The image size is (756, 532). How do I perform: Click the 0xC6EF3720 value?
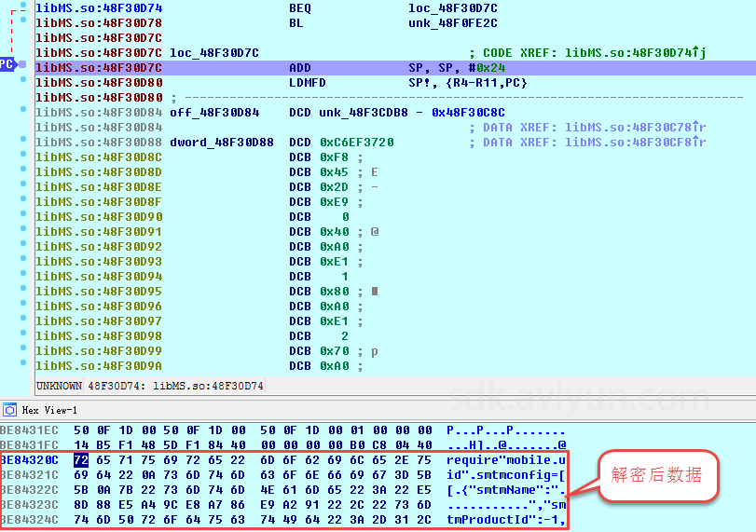coord(357,143)
